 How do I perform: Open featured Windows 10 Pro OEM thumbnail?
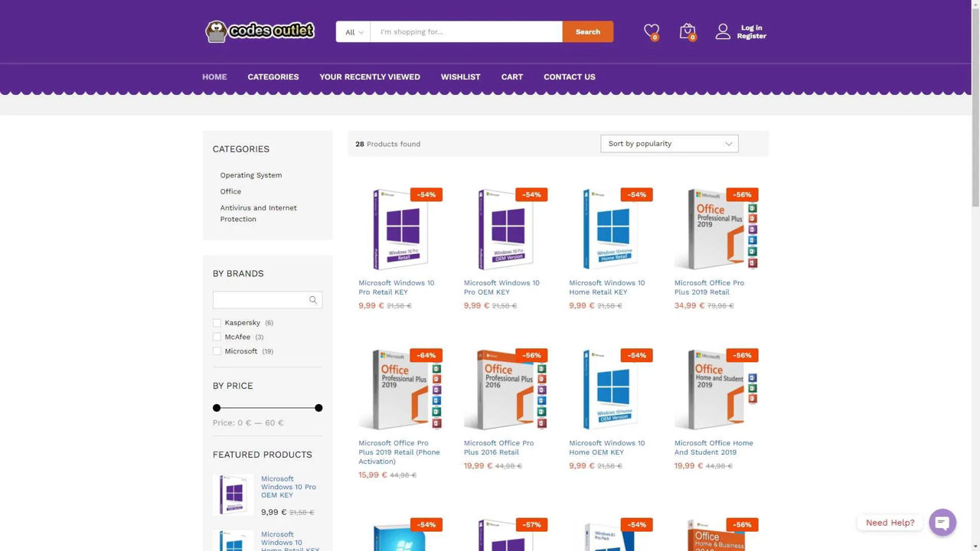[233, 494]
